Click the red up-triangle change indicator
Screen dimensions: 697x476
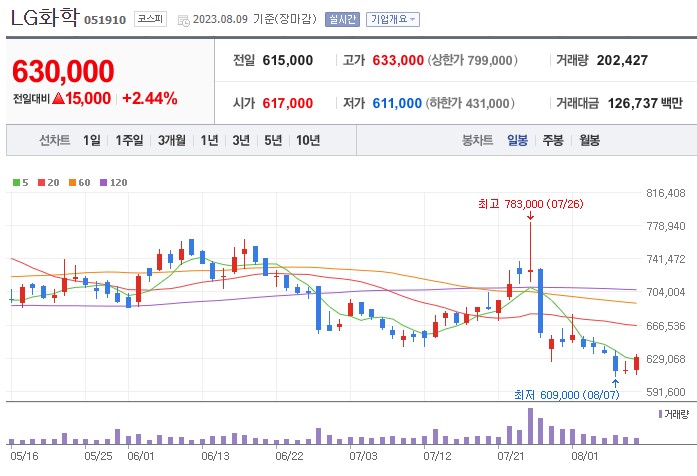(x=58, y=98)
